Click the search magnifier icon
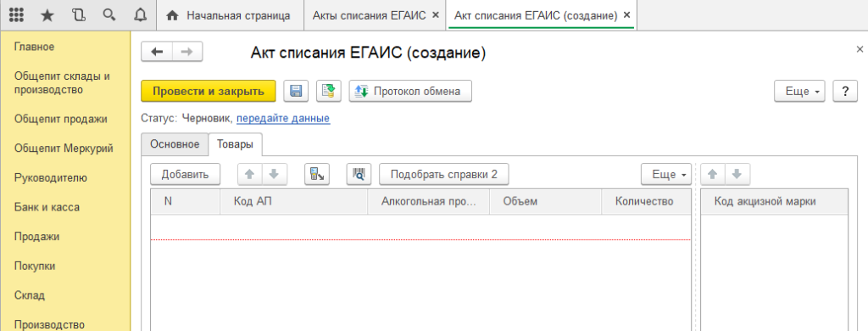868x331 pixels. (108, 15)
